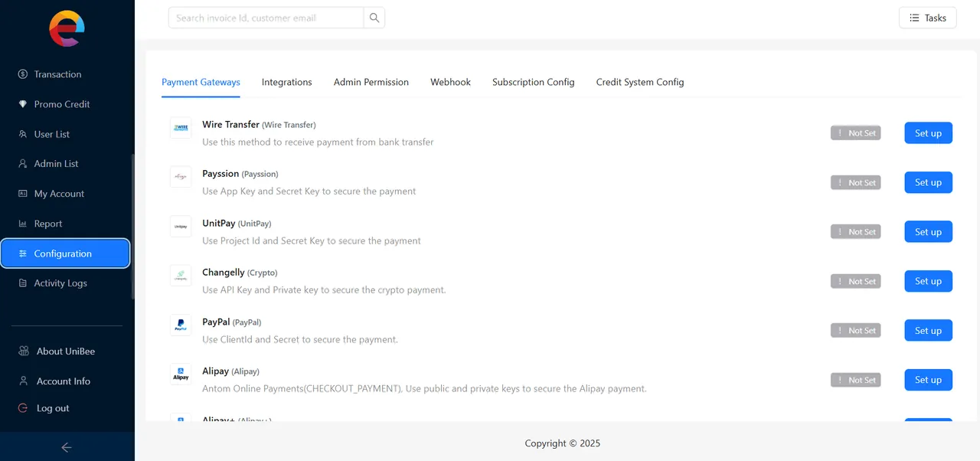The height and width of the screenshot is (461, 980).
Task: Open the Tasks panel
Action: pyautogui.click(x=927, y=18)
